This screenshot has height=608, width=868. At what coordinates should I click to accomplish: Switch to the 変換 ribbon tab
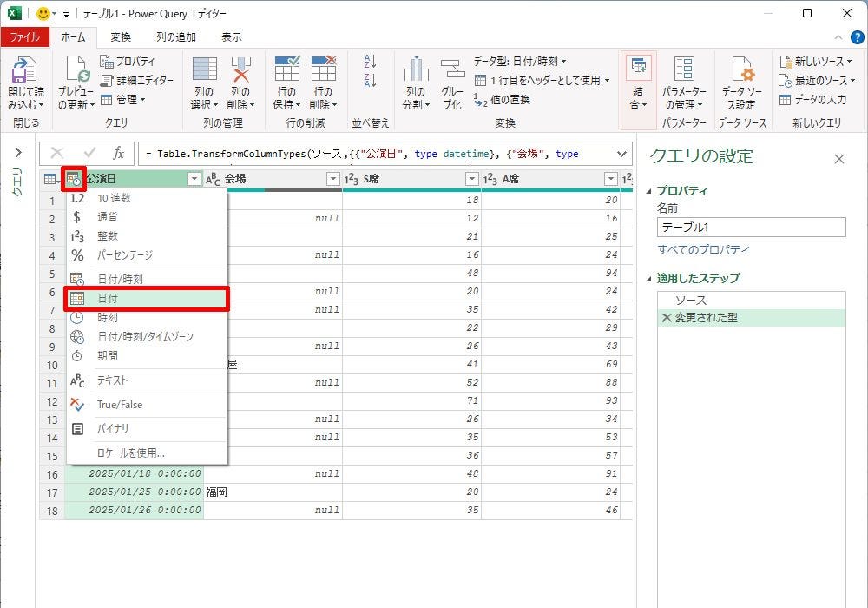121,37
